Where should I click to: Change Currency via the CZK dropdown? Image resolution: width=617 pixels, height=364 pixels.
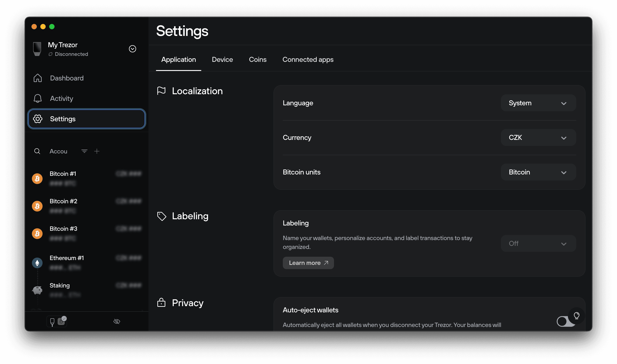[x=538, y=137]
